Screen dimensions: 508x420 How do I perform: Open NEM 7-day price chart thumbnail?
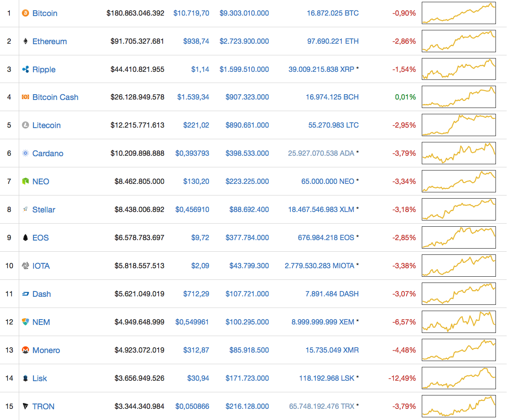point(458,322)
